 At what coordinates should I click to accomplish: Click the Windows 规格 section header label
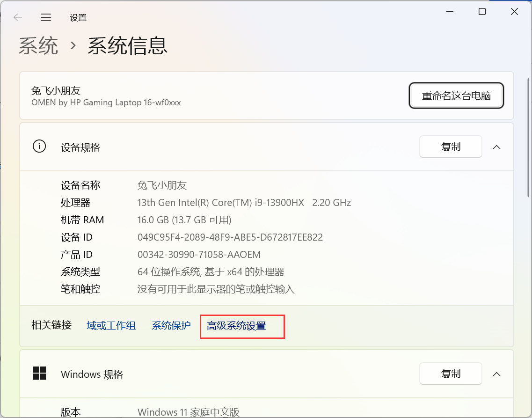click(92, 374)
